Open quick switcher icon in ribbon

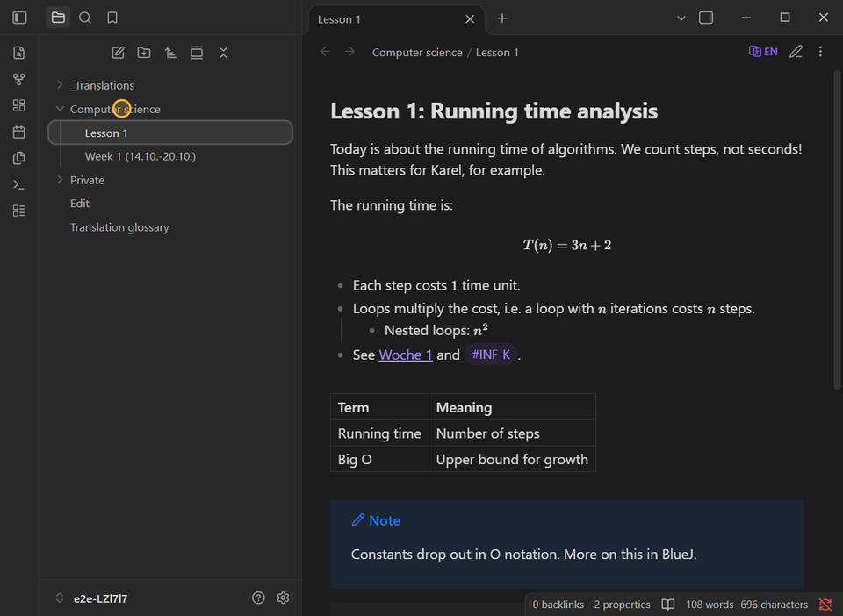(18, 53)
